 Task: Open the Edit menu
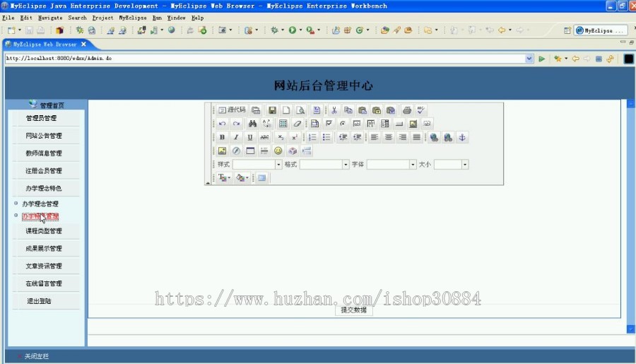click(26, 18)
